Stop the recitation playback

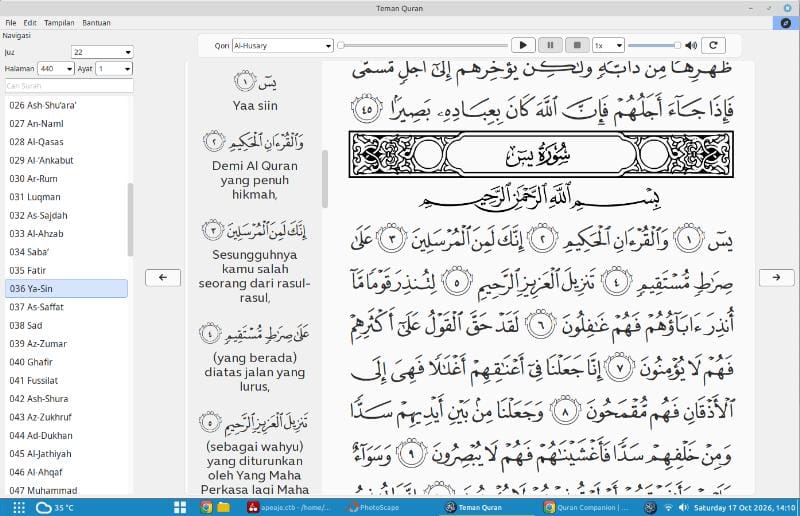point(577,45)
